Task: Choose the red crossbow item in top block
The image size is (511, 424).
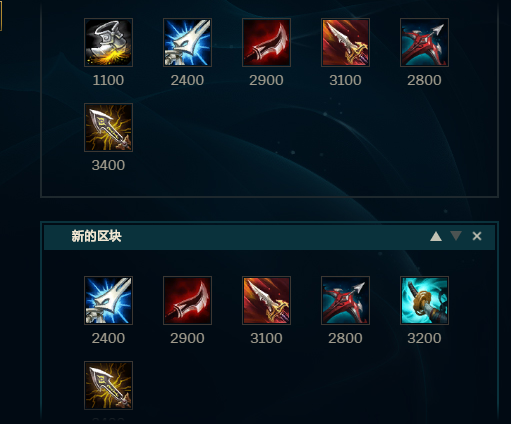Action: (424, 42)
